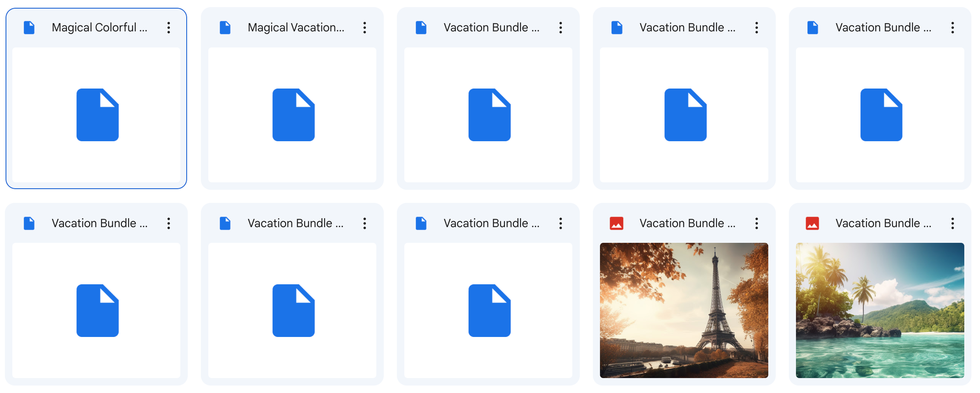980x393 pixels.
Task: Click the Vacation Bundle title on the beach photo card
Action: [883, 223]
